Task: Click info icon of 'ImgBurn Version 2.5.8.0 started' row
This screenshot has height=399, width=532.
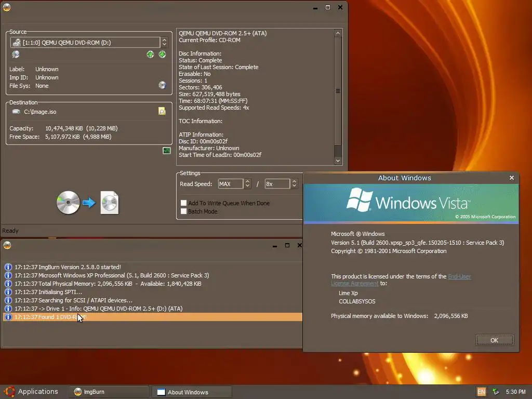Action: (x=8, y=267)
